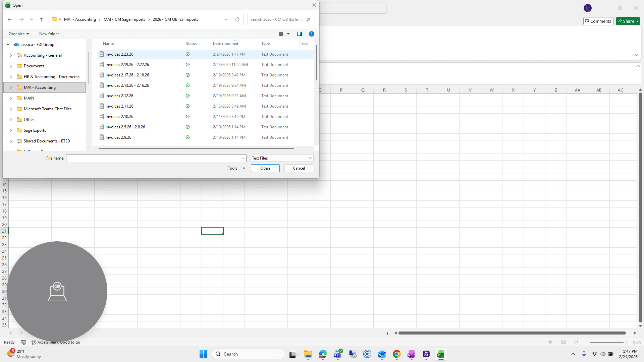Click JE account avatar in Excel
The width and height of the screenshot is (644, 362).
[587, 8]
